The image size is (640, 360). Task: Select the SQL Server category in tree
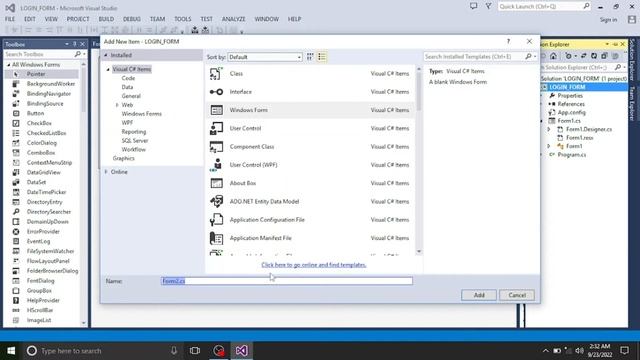135,140
